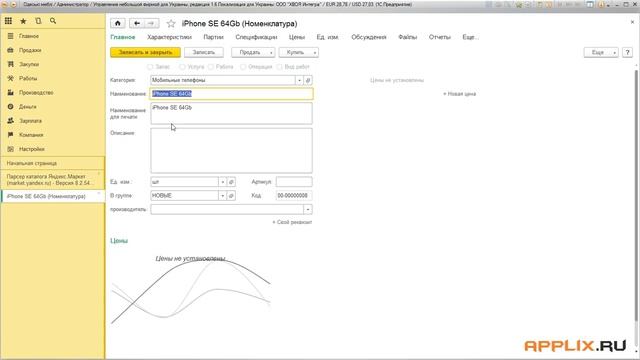Viewport: 640px width, 360px height.
Task: Add the form to favorites with the star icon
Action: click(171, 24)
